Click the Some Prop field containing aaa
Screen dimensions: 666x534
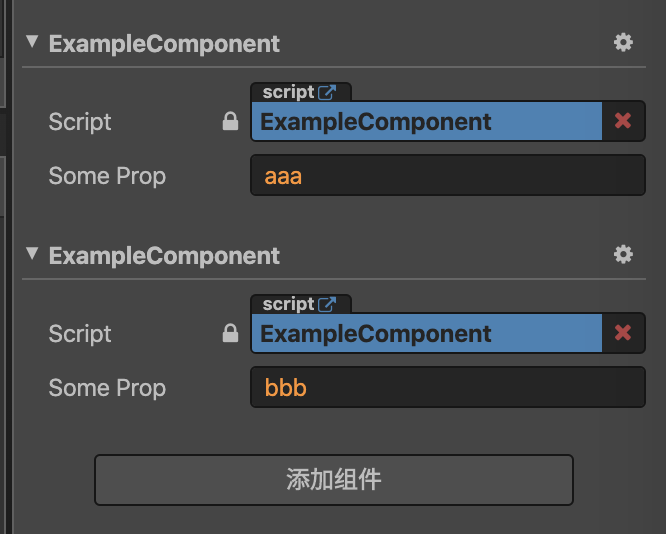[447, 176]
